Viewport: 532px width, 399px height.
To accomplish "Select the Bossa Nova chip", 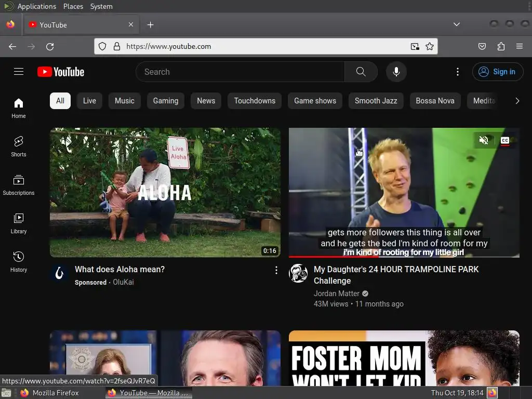I will (x=435, y=101).
